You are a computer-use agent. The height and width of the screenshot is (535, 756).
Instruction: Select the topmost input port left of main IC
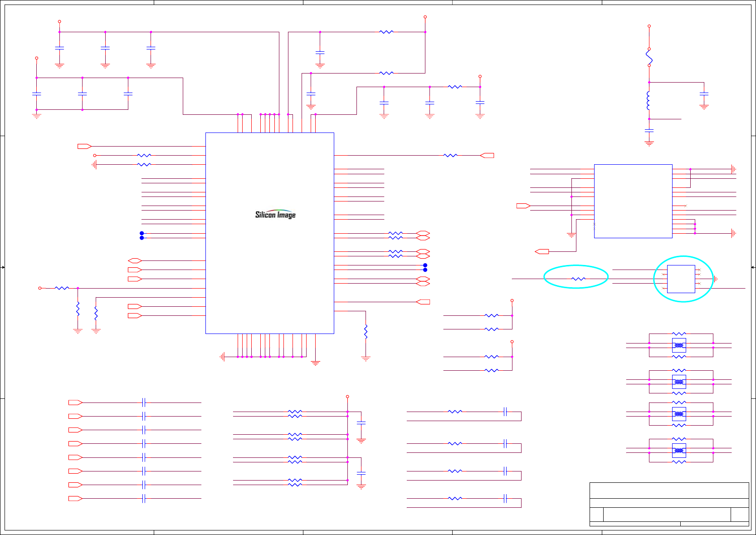pyautogui.click(x=85, y=146)
